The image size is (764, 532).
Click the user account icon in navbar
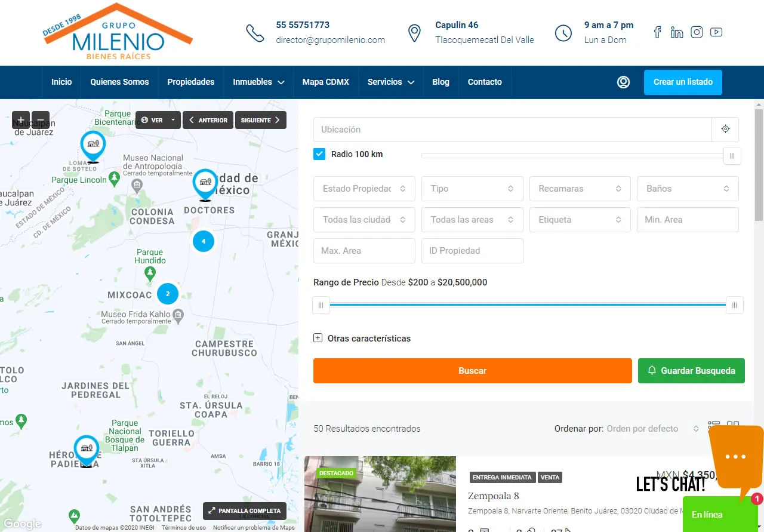[x=623, y=82]
